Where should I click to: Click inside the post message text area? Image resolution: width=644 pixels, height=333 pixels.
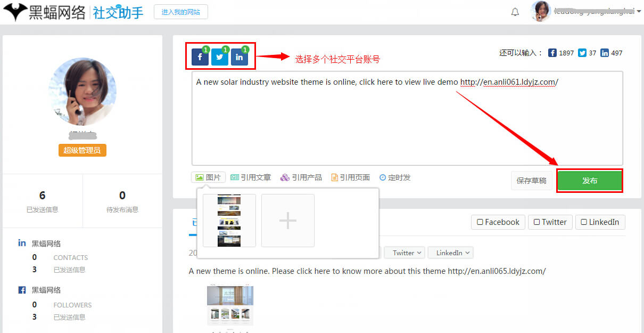click(407, 128)
